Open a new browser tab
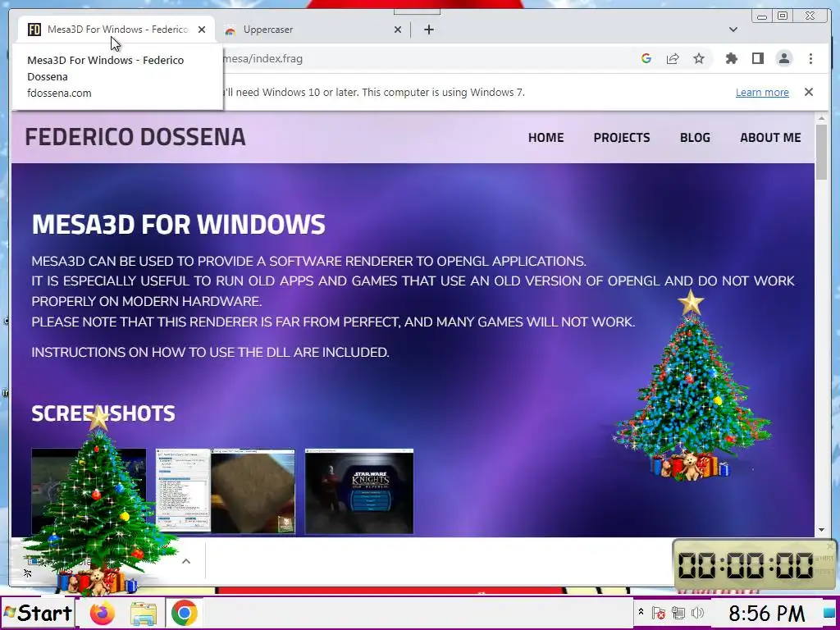The image size is (840, 630). click(x=428, y=30)
